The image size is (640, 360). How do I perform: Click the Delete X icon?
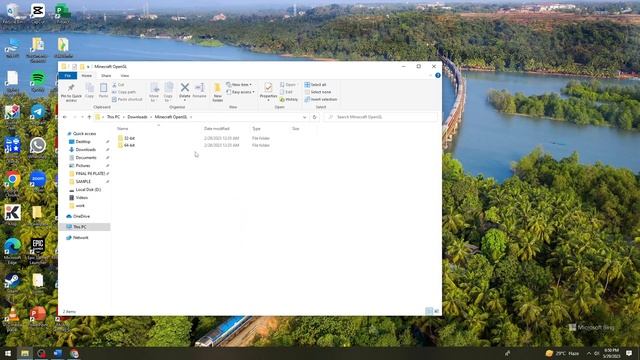[184, 87]
